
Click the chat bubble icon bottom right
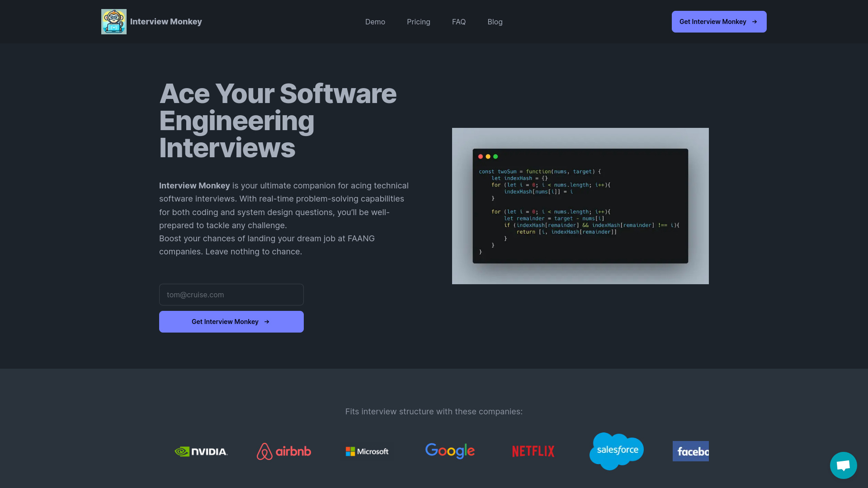[844, 465]
